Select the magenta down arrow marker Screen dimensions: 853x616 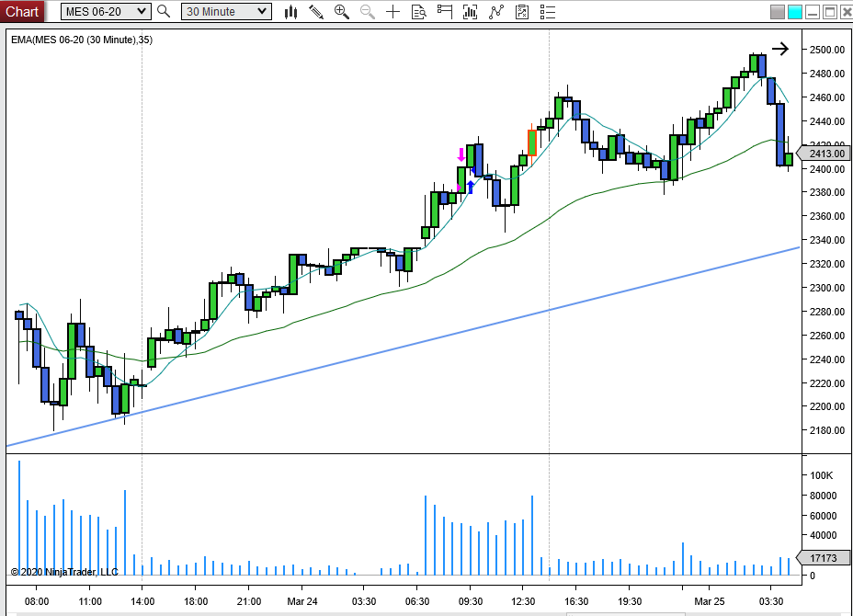coord(461,154)
